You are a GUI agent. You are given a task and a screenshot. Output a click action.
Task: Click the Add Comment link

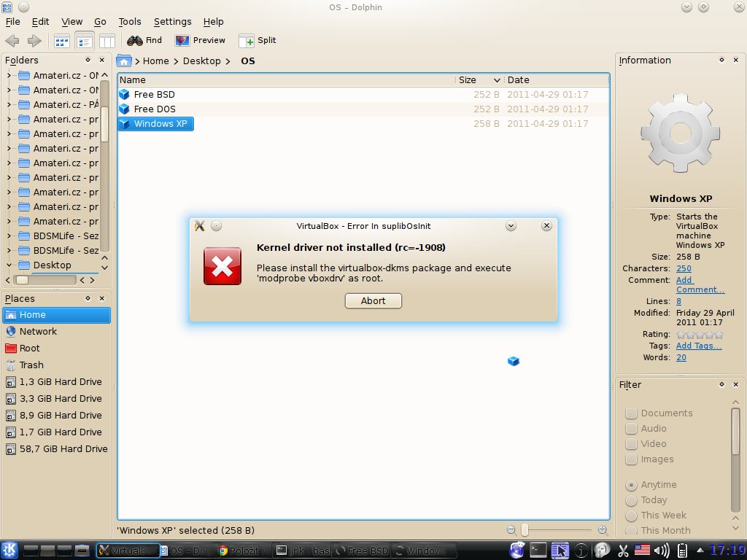(700, 285)
